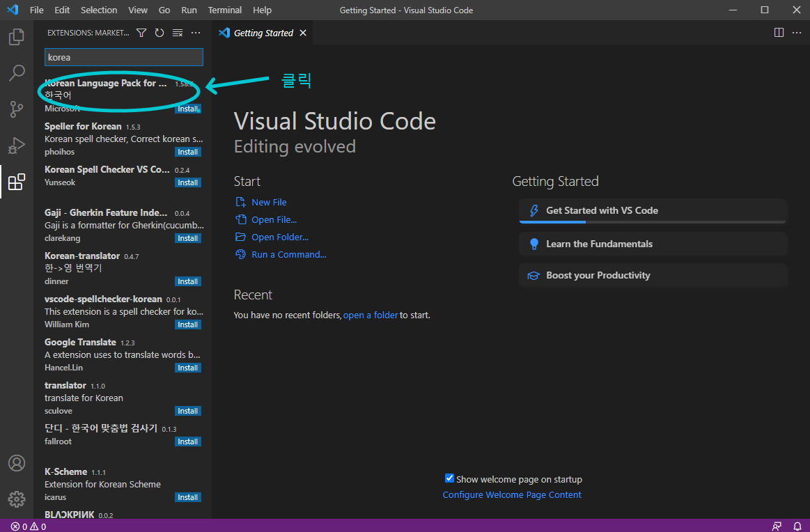Open Learn the Fundamentals walkthrough
810x532 pixels.
653,244
